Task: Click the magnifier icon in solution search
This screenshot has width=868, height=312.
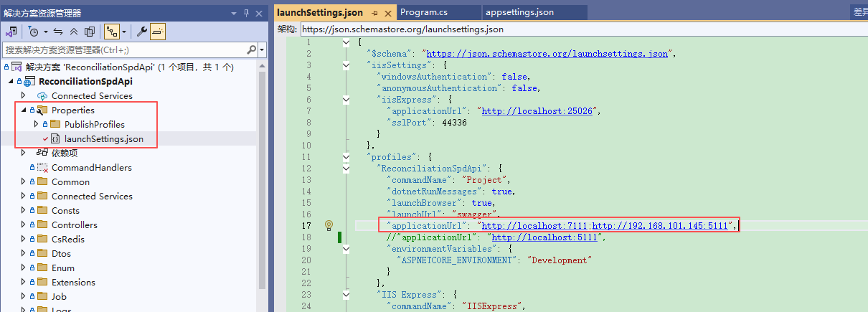Action: (x=252, y=50)
